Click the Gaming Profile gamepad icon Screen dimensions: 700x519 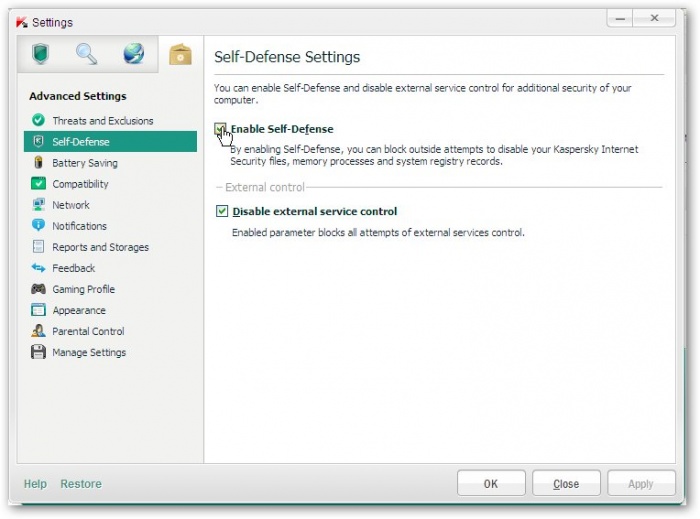tap(38, 289)
